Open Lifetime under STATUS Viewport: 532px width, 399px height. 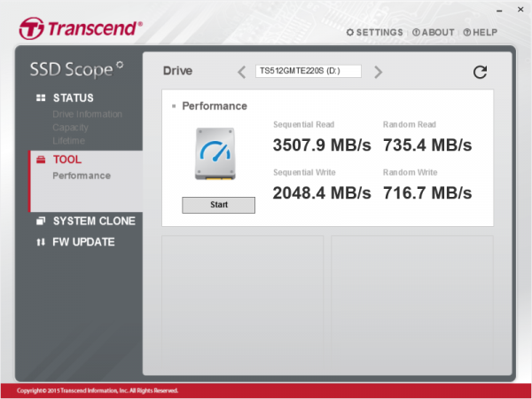[x=71, y=140]
